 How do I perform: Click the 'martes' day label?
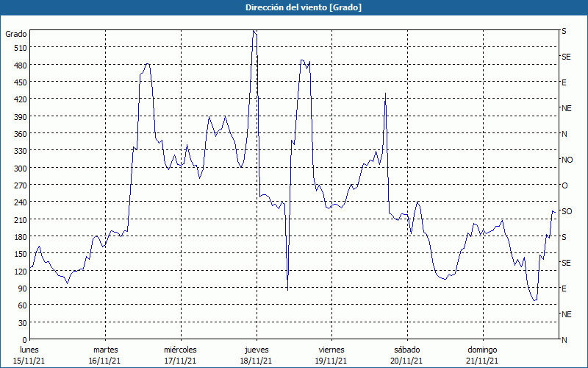106,350
